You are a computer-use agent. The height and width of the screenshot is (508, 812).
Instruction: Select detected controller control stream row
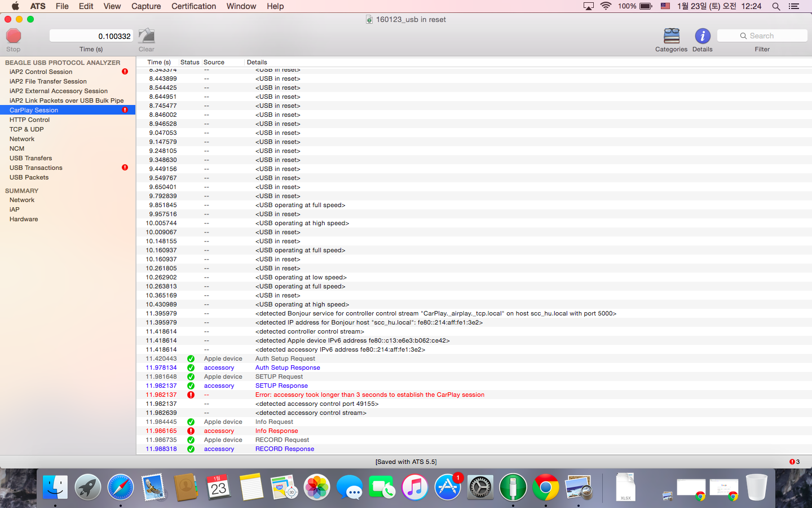coord(474,331)
